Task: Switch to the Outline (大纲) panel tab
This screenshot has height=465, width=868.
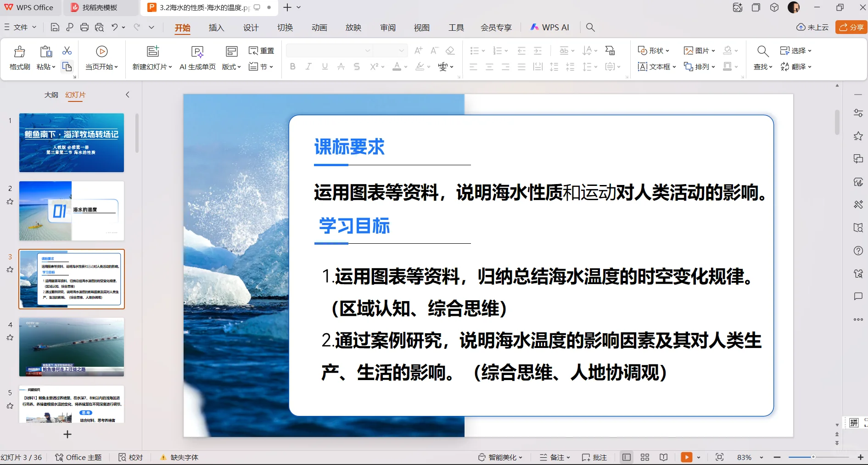Action: [51, 95]
